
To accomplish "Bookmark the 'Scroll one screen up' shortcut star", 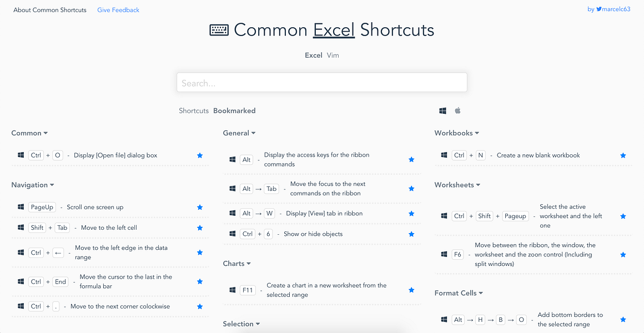I will click(199, 207).
